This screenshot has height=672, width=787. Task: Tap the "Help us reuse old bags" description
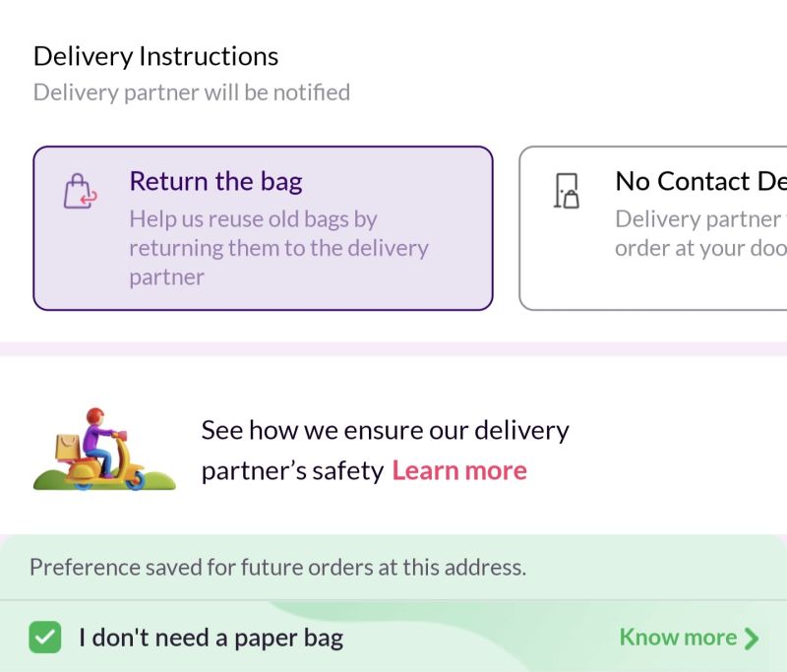[253, 218]
